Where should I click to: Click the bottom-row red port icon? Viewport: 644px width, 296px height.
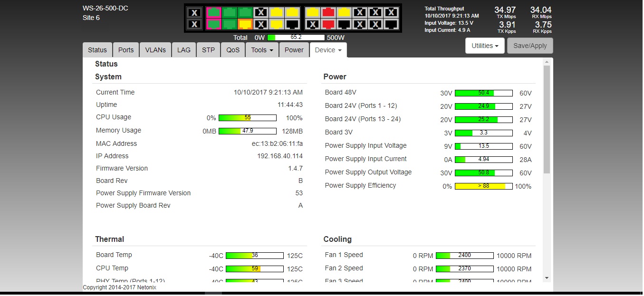pyautogui.click(x=328, y=24)
